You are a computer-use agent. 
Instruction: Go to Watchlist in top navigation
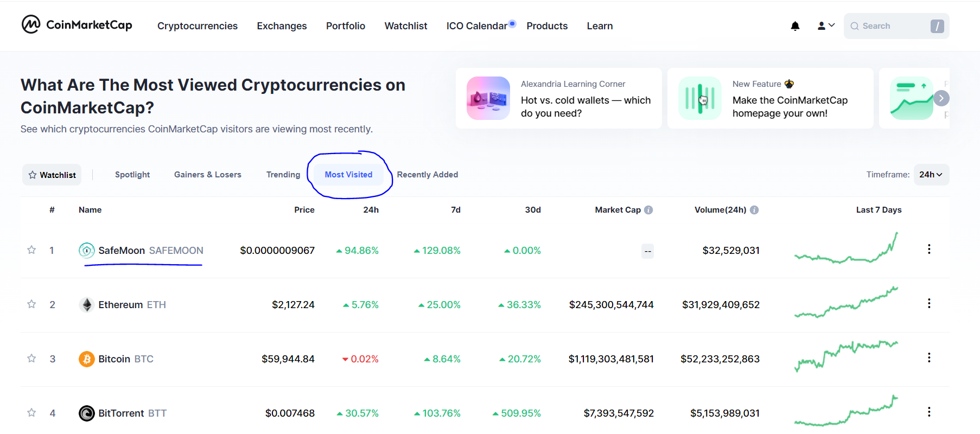coord(406,26)
